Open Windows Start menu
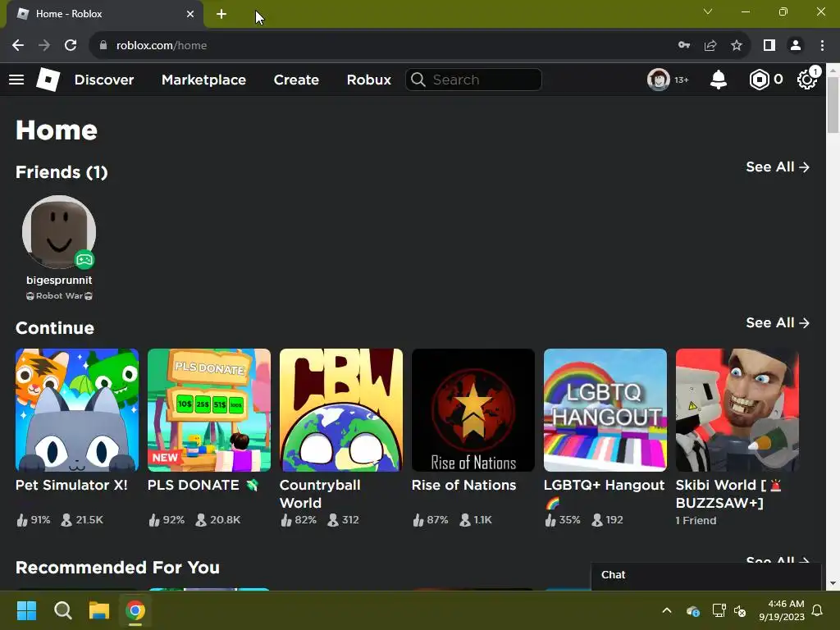The height and width of the screenshot is (630, 840). [x=26, y=610]
